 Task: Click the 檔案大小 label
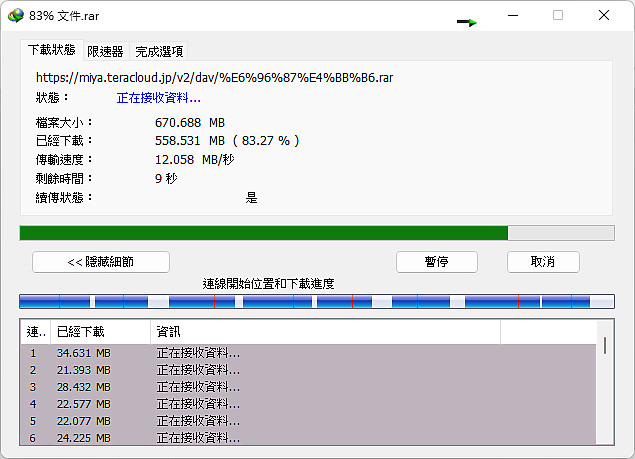point(64,122)
